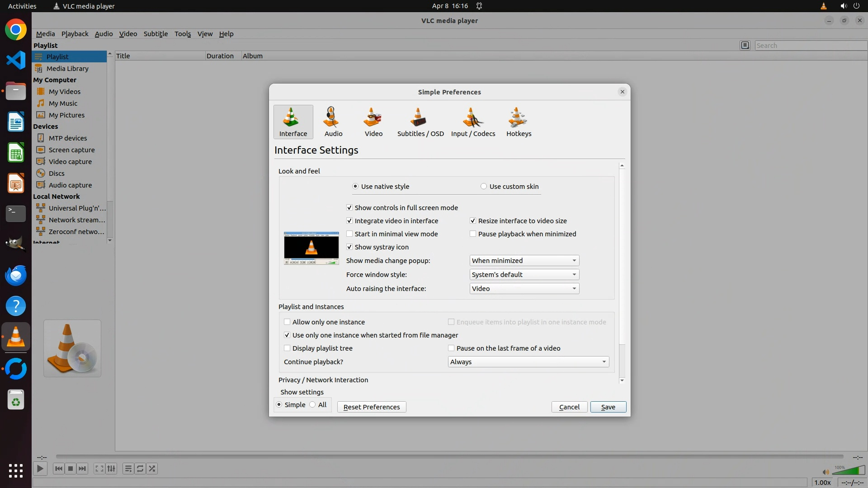Toggle fullscreen video icon

click(99, 469)
